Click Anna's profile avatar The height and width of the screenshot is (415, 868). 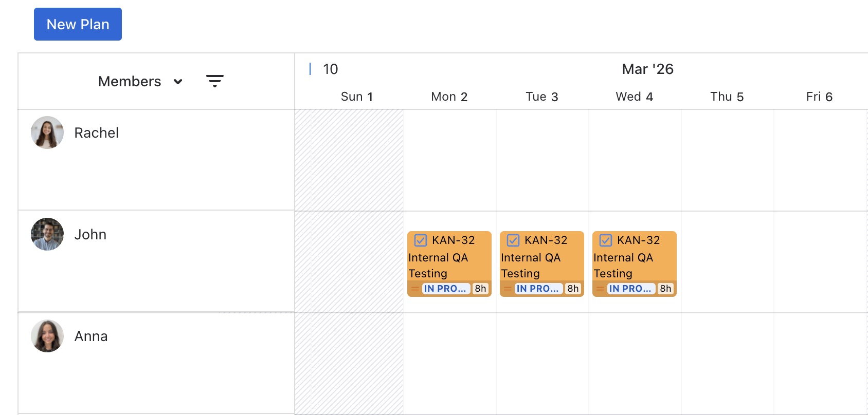pyautogui.click(x=47, y=336)
